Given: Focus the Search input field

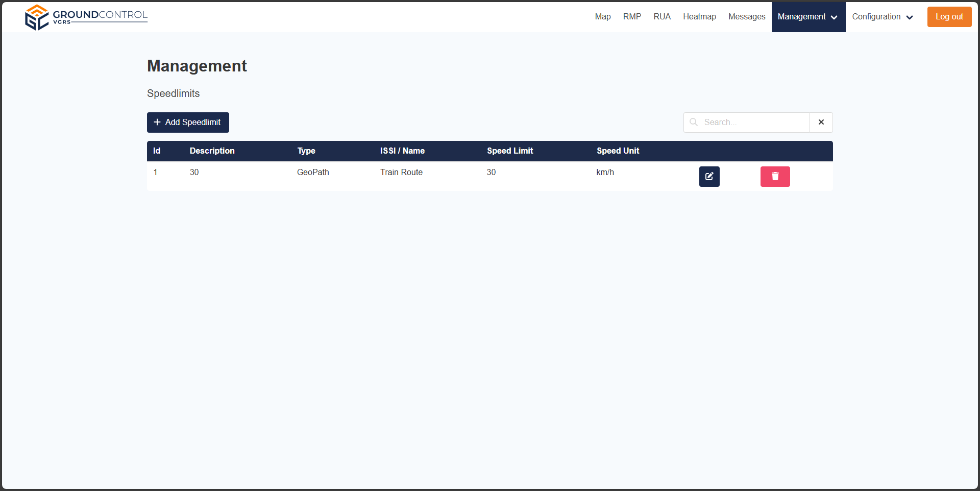Looking at the screenshot, I should [x=753, y=122].
